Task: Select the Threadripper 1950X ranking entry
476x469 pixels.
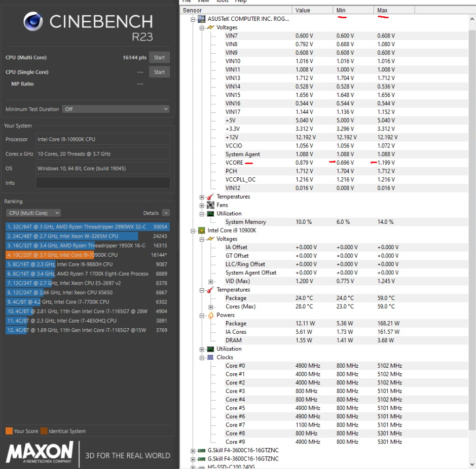Action: [x=87, y=246]
